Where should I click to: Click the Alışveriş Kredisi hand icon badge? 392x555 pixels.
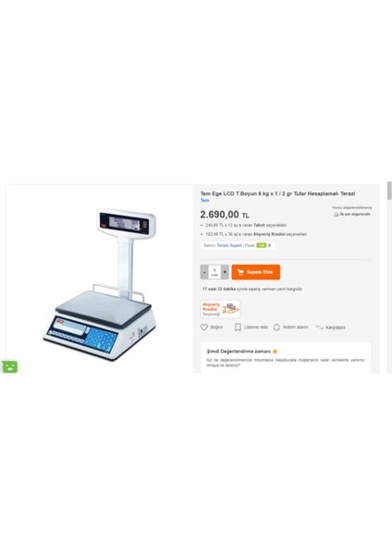(x=230, y=309)
